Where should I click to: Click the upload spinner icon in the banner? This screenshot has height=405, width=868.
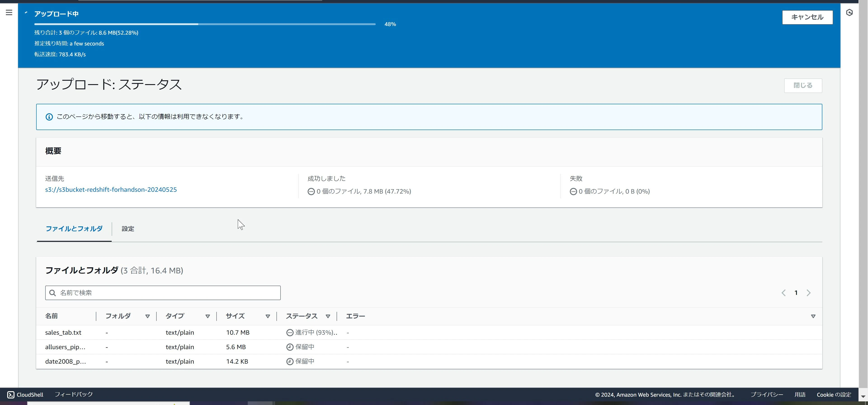[x=26, y=13]
